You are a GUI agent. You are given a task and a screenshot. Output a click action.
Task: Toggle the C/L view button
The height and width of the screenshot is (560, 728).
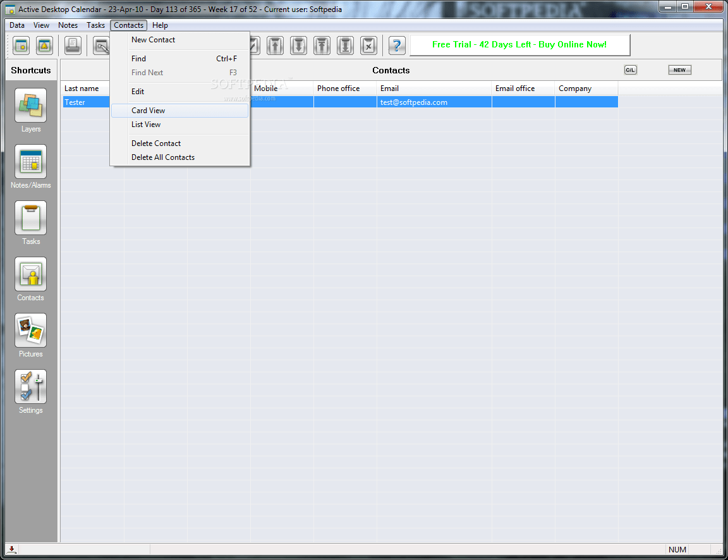click(630, 70)
